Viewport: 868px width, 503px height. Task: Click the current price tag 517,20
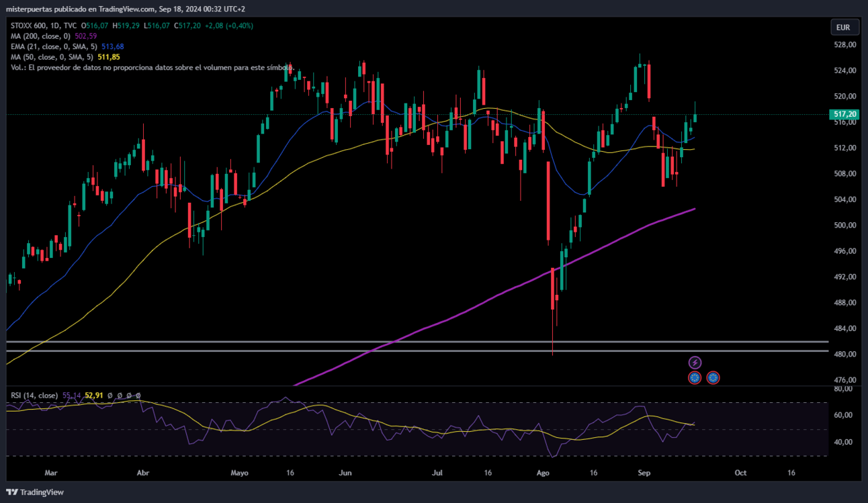(x=846, y=115)
